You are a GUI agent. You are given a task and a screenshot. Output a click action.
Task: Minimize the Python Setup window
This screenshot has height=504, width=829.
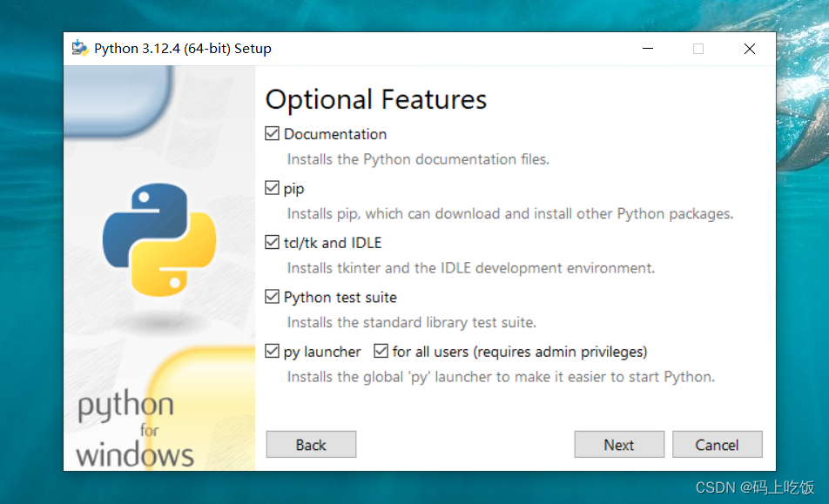(x=648, y=49)
